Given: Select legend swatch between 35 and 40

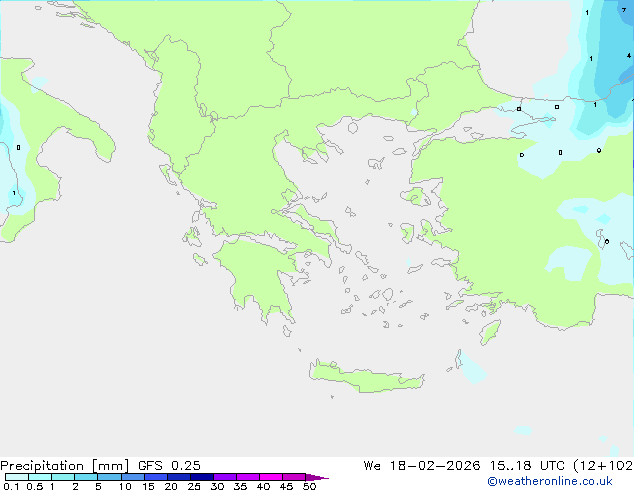Looking at the screenshot, I should pos(247,477).
